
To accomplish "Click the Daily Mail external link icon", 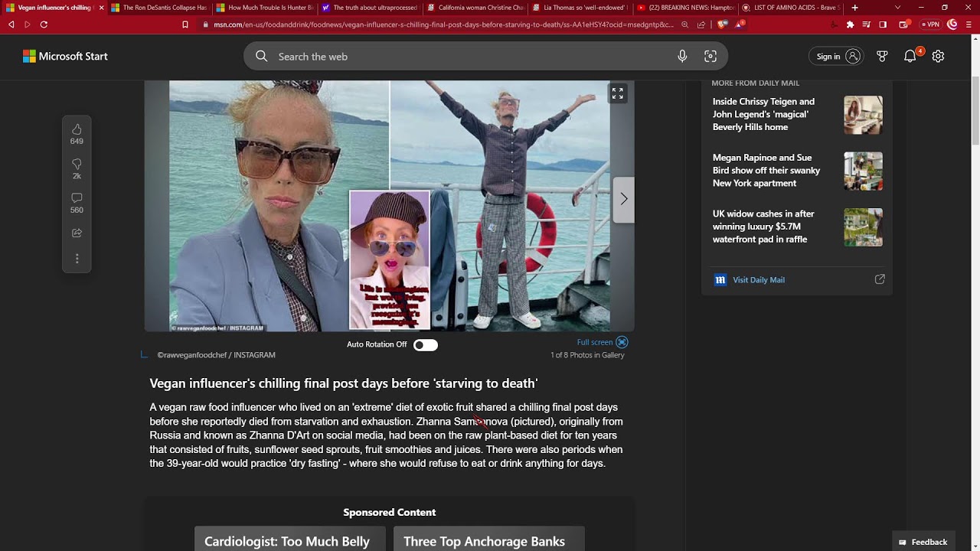I will point(880,279).
